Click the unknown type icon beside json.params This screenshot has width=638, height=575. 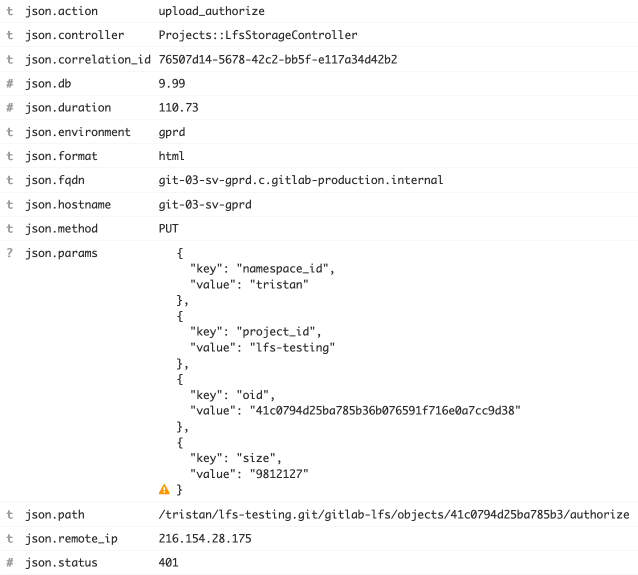coord(10,253)
